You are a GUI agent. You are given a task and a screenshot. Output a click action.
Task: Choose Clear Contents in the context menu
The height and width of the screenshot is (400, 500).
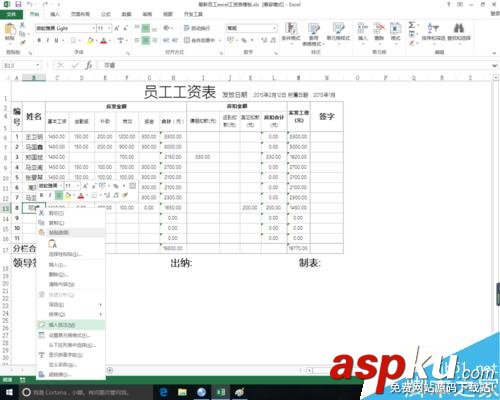pyautogui.click(x=71, y=284)
